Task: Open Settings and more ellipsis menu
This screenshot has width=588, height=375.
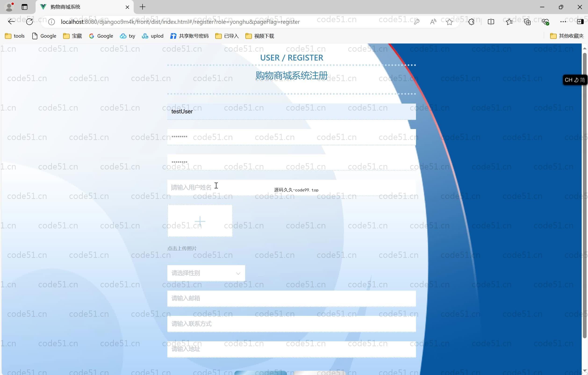Action: (563, 22)
